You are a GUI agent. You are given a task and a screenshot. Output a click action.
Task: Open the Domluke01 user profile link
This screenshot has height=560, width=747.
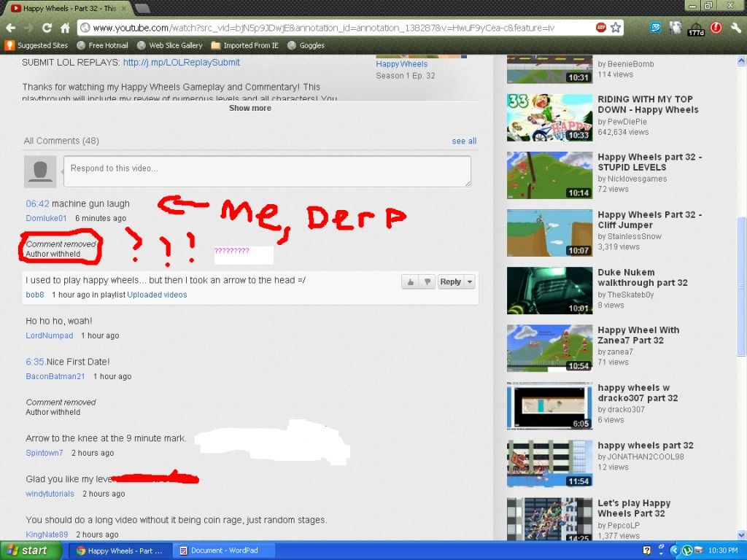click(46, 218)
